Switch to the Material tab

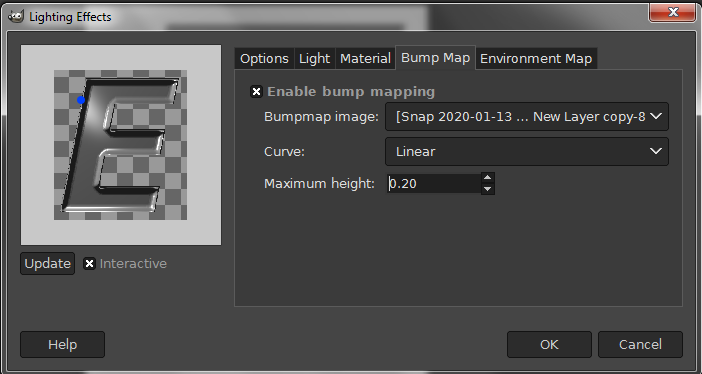point(365,59)
